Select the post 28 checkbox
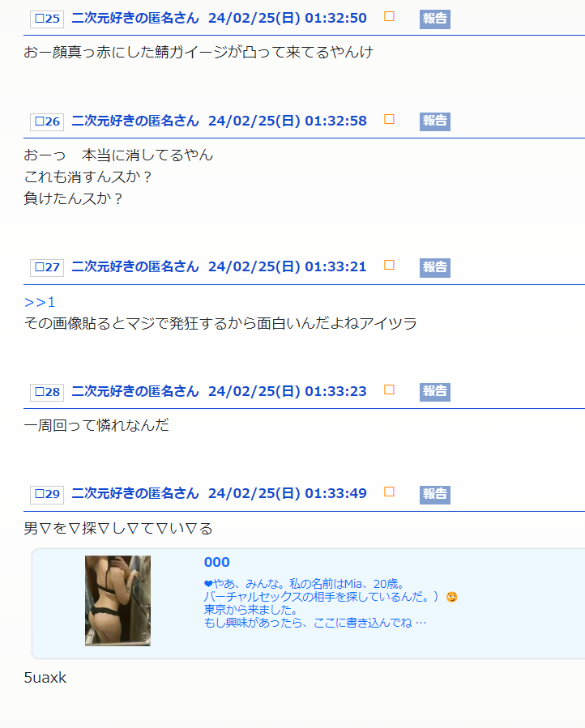This screenshot has height=728, width=585. click(47, 392)
